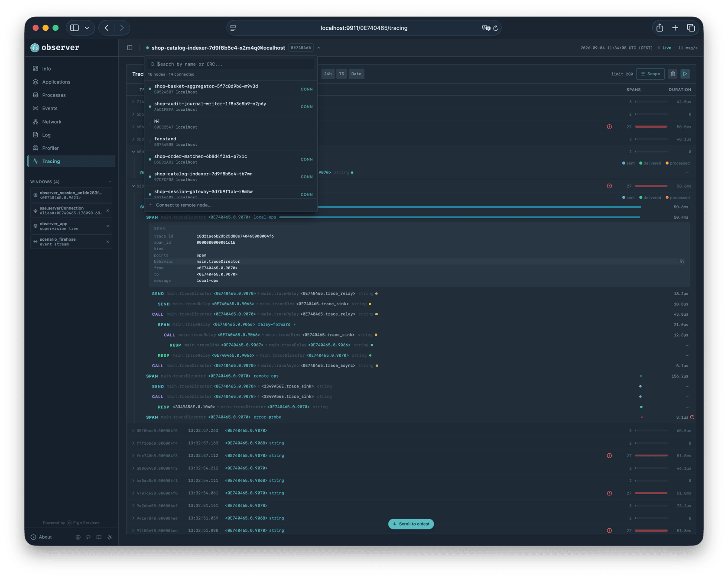The height and width of the screenshot is (578, 728).
Task: Click the error icon on error-probe span
Action: click(692, 417)
